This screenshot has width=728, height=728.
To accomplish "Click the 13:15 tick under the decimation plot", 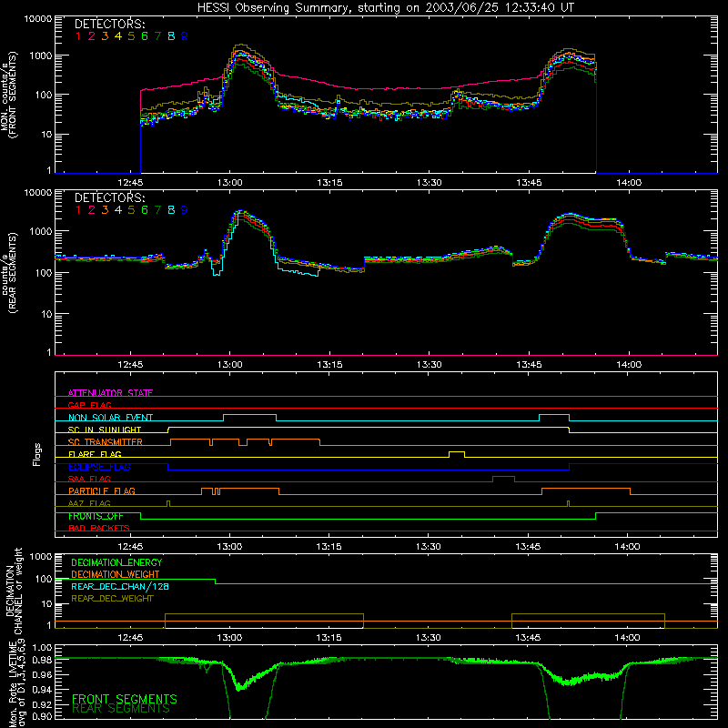I will point(329,638).
